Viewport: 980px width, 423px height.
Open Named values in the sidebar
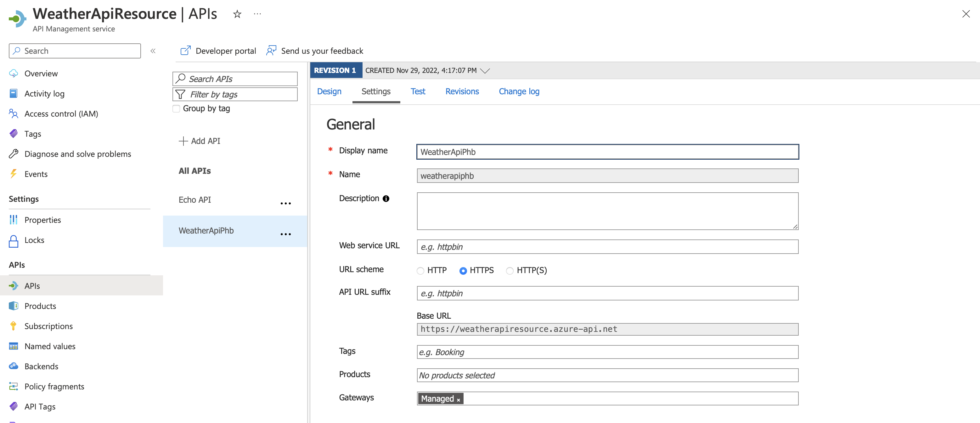(x=50, y=346)
